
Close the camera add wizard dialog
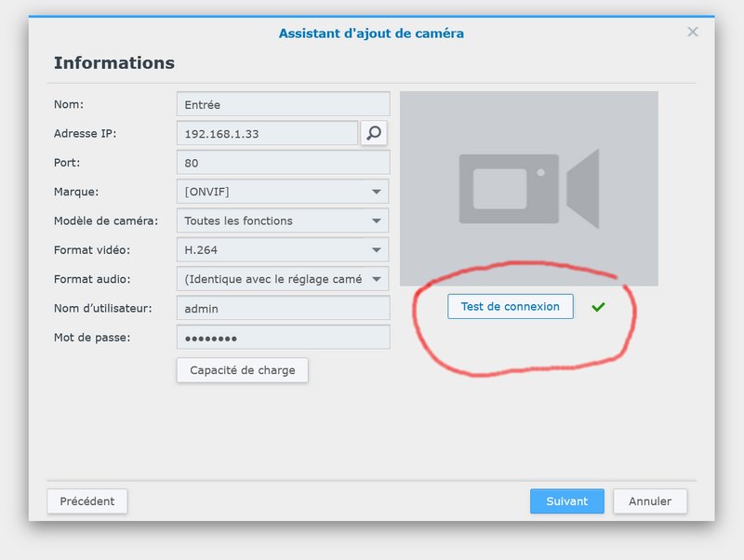point(693,32)
